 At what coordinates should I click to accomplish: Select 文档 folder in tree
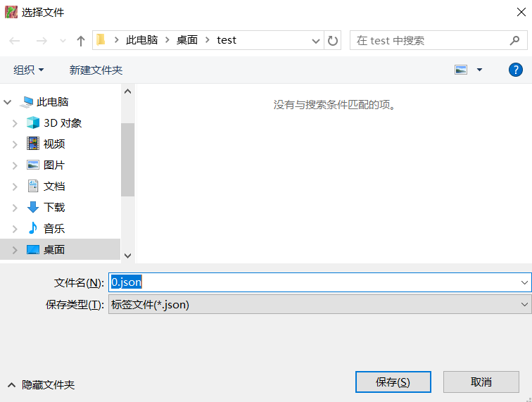[x=54, y=186]
